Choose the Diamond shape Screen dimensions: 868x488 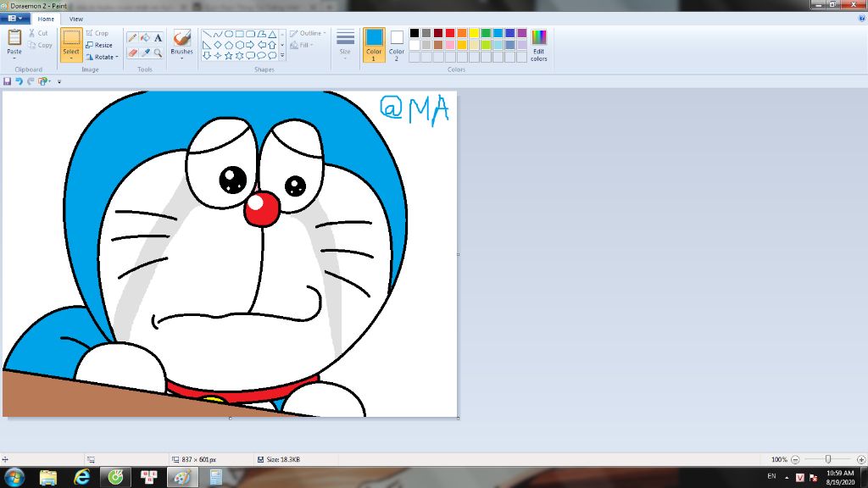(218, 45)
